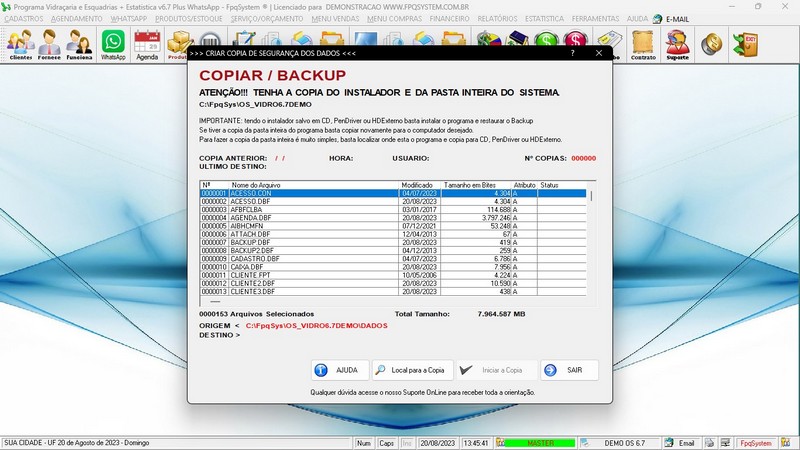Click the FpqSystem status bar label
The height and width of the screenshot is (450, 800).
click(x=756, y=443)
